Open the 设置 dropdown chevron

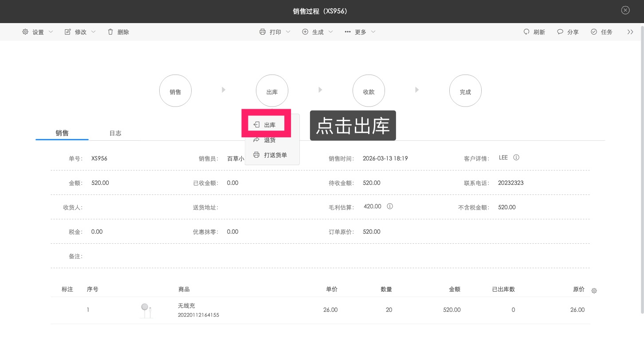coord(51,32)
